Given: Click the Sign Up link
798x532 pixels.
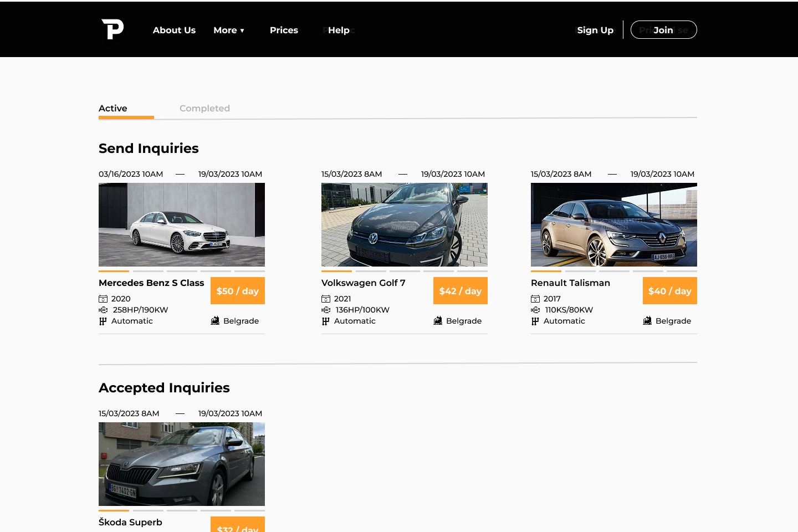Looking at the screenshot, I should pos(595,30).
